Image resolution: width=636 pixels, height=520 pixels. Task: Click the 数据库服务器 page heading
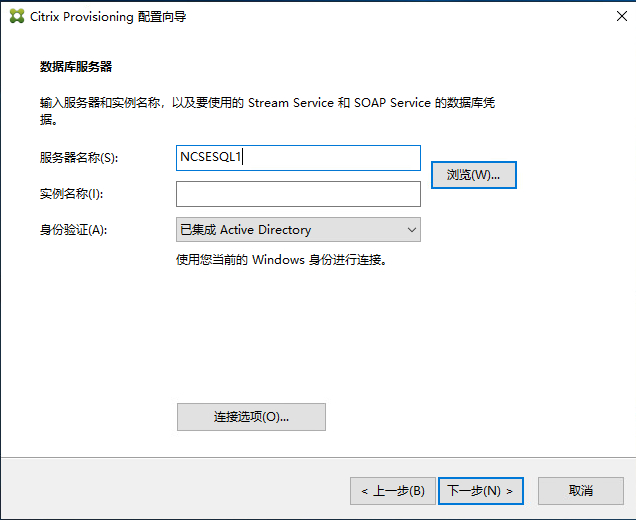pos(76,67)
